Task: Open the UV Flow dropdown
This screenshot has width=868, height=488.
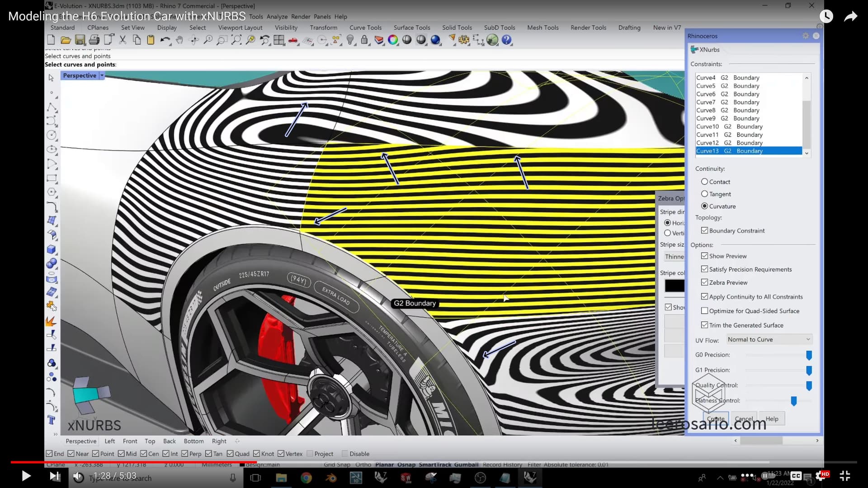Action: pyautogui.click(x=769, y=339)
